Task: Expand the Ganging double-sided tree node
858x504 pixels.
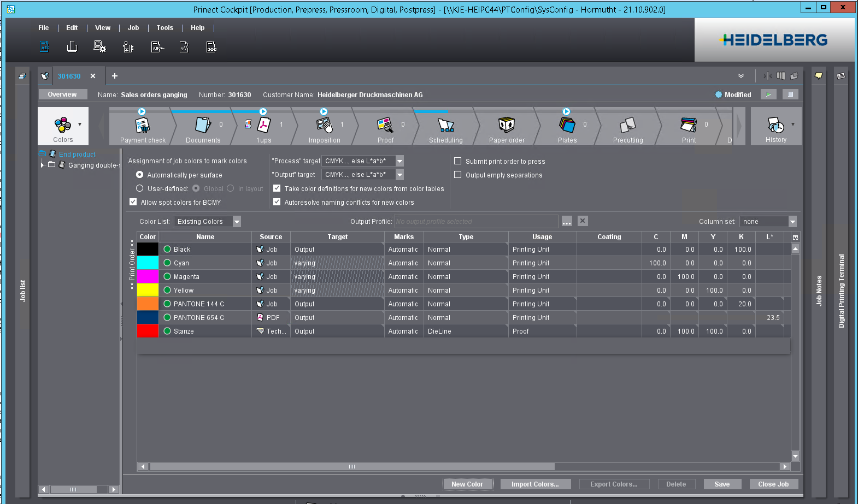Action: point(42,165)
